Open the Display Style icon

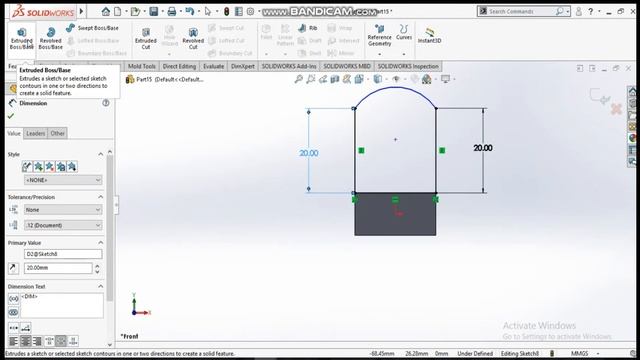coord(378,79)
